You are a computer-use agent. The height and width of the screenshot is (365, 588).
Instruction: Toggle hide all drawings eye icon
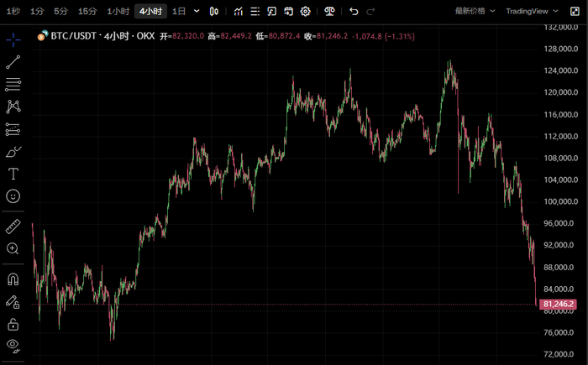(13, 345)
